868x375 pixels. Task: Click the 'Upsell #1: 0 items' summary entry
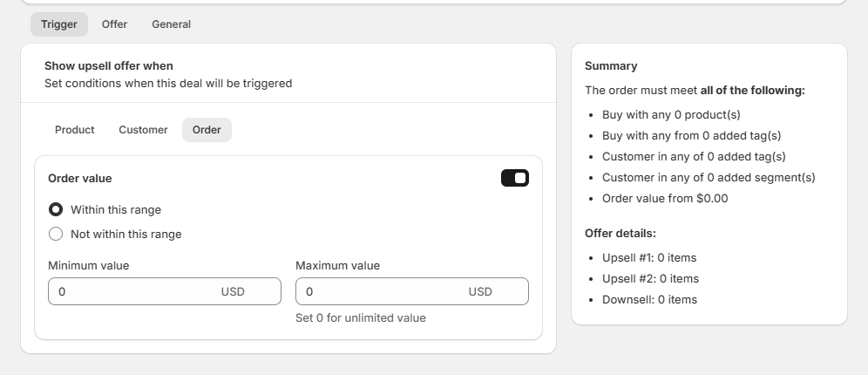pos(649,257)
